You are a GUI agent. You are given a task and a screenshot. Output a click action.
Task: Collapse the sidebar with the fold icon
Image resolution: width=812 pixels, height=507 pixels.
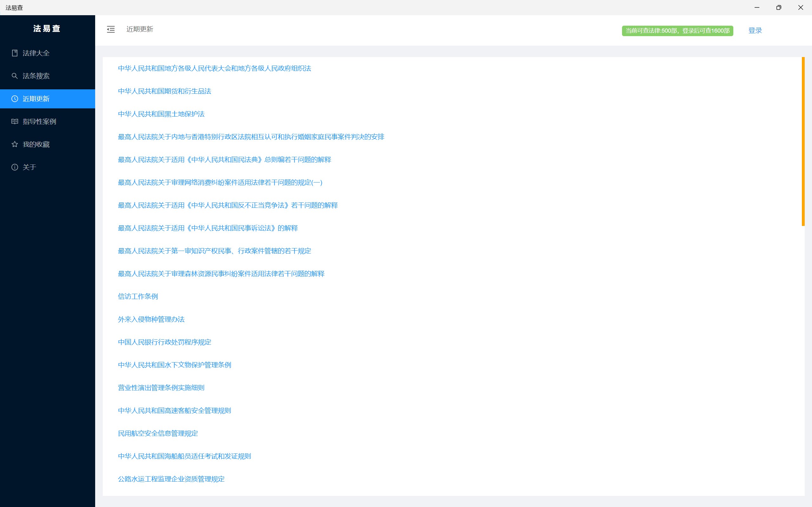click(x=111, y=29)
